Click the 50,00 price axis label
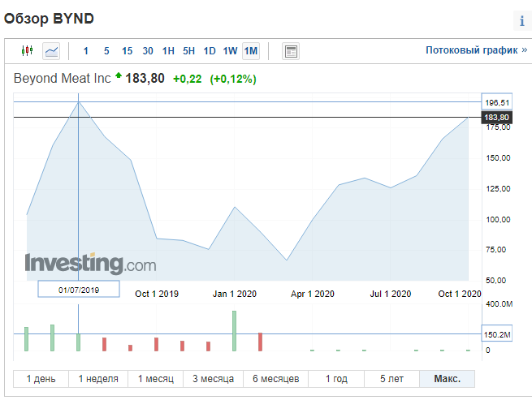Screen dimensions: 532x400 495,281
